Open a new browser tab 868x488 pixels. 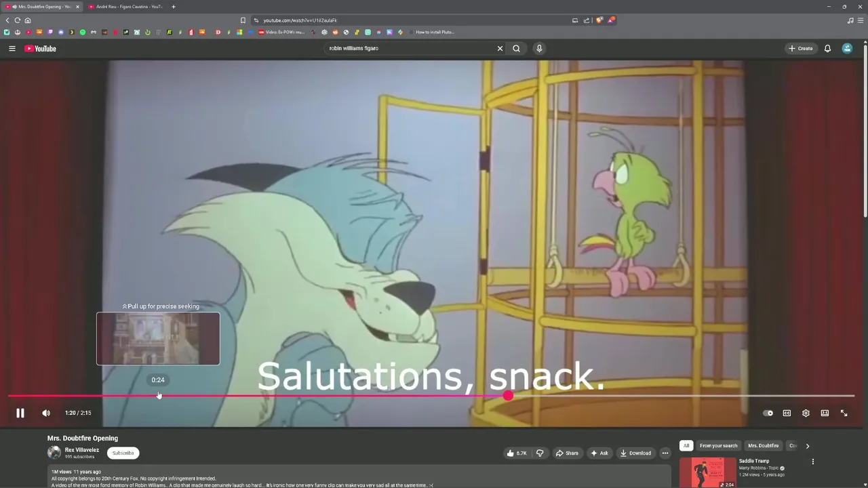[x=173, y=7]
